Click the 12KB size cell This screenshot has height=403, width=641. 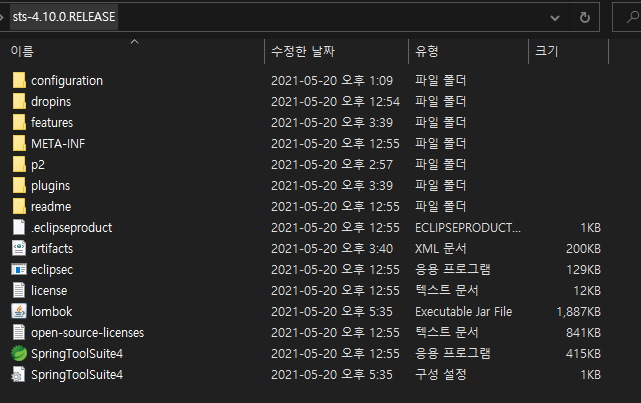(x=587, y=291)
